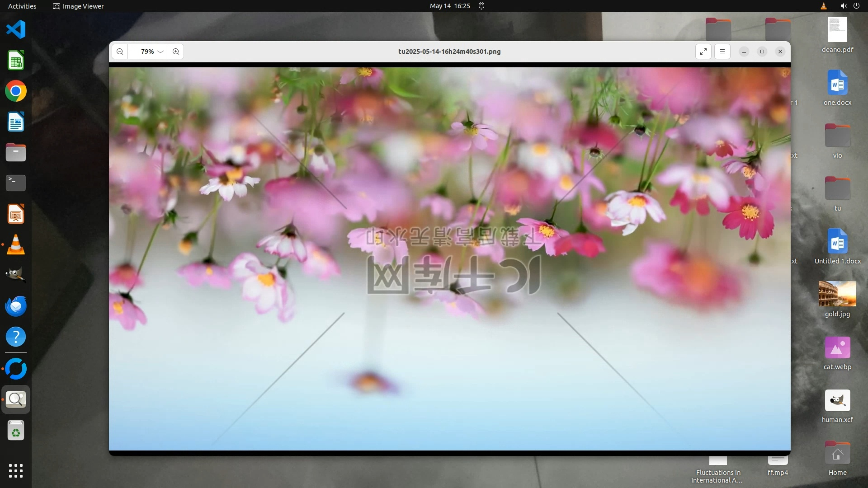This screenshot has height=488, width=868.
Task: Select the gold.jpg desktop thumbnail
Action: [x=837, y=294]
